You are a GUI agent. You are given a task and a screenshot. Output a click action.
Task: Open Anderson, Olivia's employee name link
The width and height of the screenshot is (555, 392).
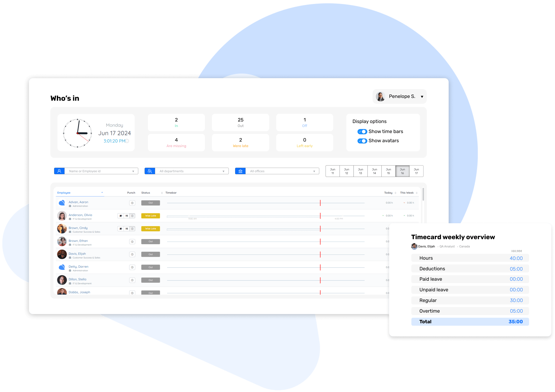[80, 215]
